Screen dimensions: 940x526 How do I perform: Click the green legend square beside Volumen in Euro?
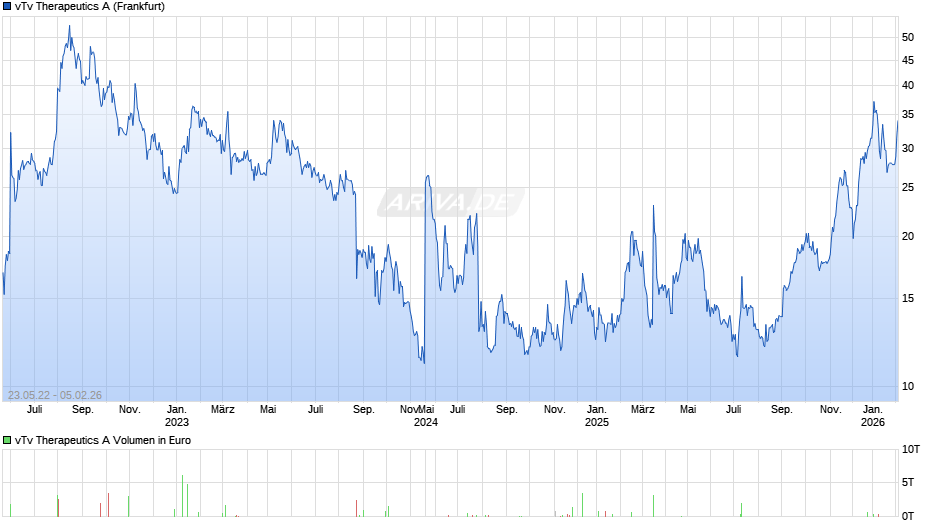click(x=7, y=440)
